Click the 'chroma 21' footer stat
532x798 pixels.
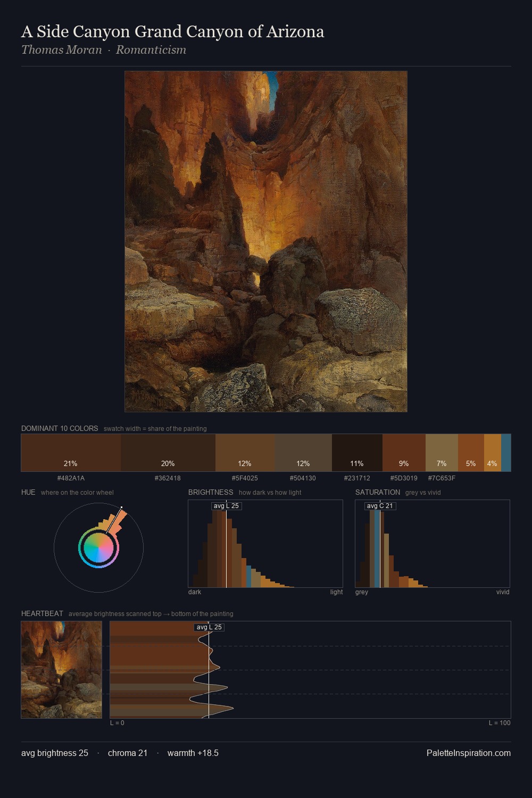point(128,753)
